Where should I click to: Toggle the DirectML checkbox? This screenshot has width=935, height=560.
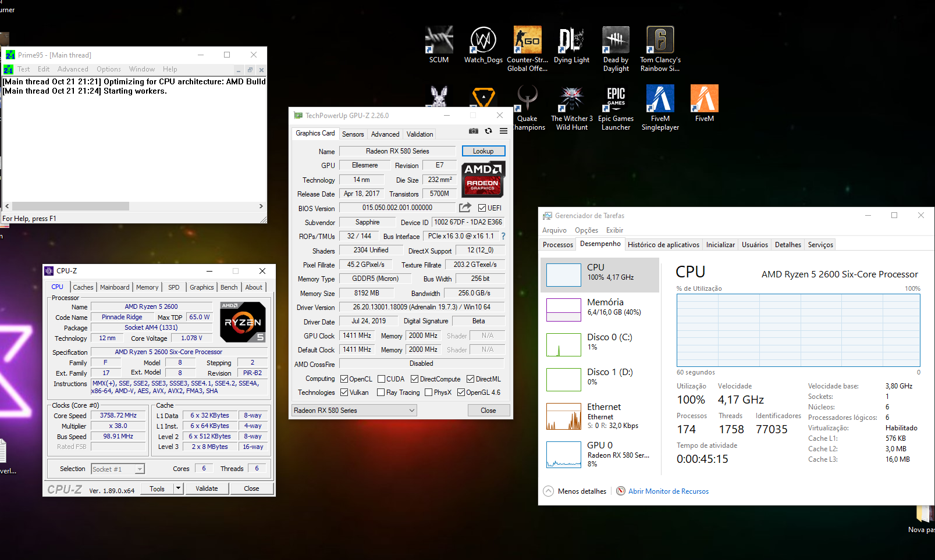click(470, 379)
